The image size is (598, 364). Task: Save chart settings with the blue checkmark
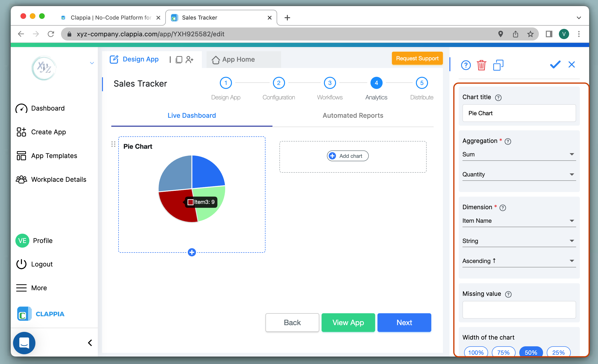(x=555, y=64)
